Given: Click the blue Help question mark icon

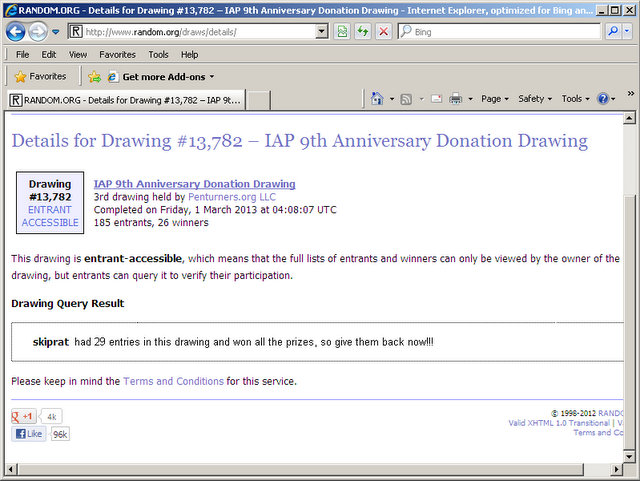Looking at the screenshot, I should [x=603, y=99].
